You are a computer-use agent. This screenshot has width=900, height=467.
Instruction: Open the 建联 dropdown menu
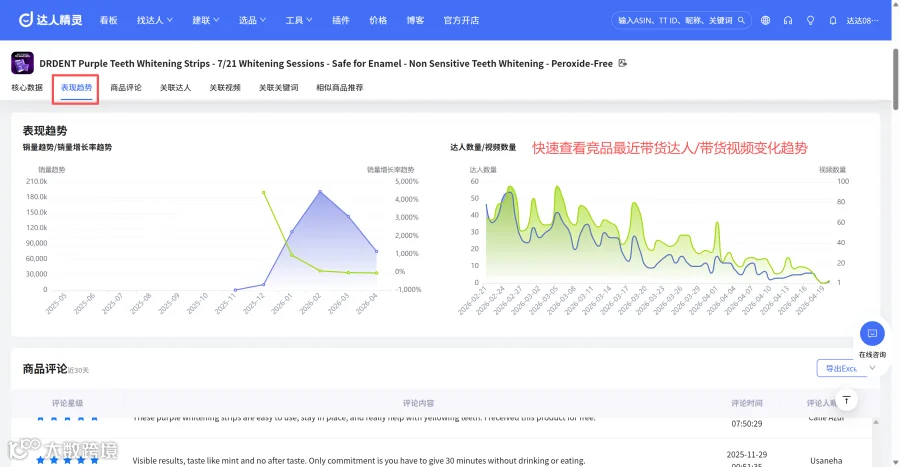tap(205, 20)
